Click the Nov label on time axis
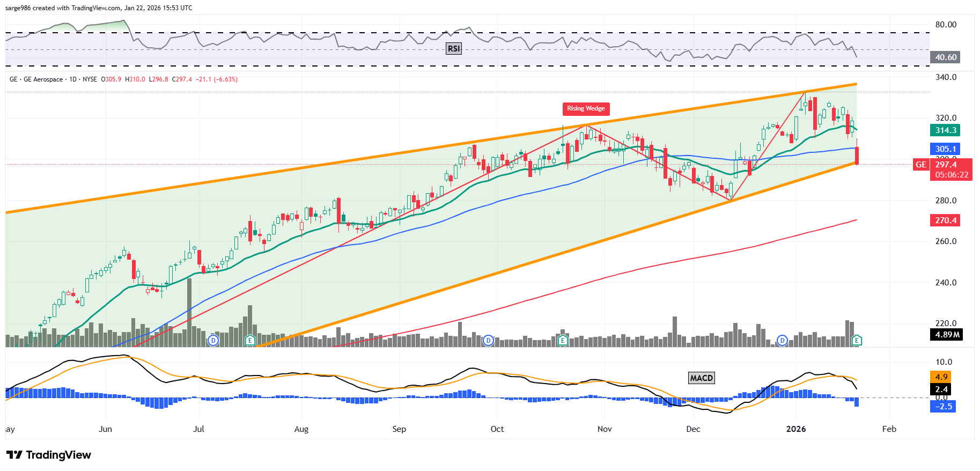The height and width of the screenshot is (471, 980). click(605, 429)
